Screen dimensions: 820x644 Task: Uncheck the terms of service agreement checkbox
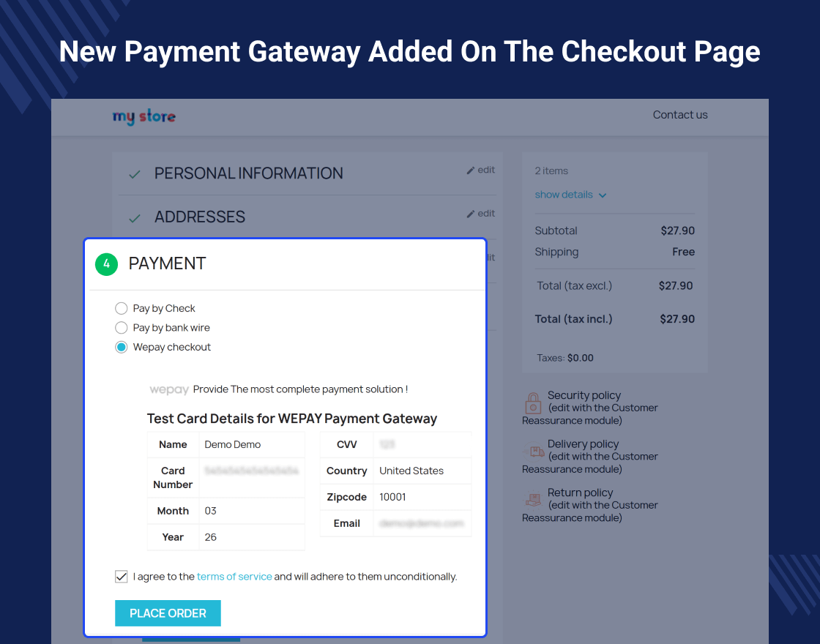click(121, 576)
